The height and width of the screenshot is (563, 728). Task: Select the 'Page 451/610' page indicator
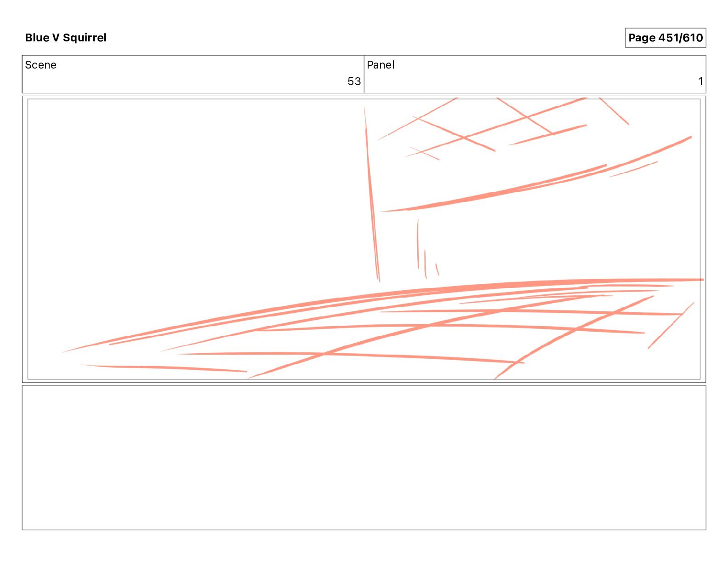[665, 38]
